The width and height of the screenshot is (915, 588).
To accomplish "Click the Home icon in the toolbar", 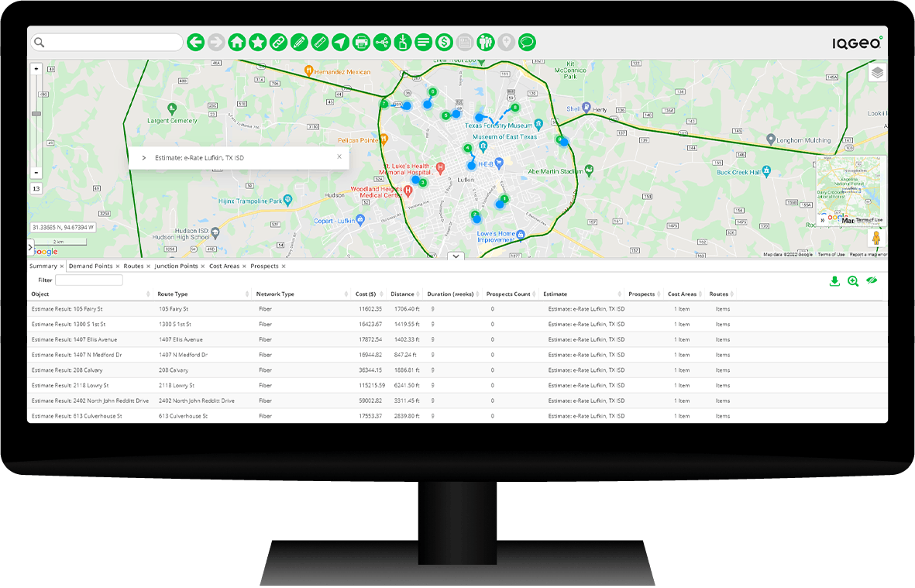I will coord(236,42).
